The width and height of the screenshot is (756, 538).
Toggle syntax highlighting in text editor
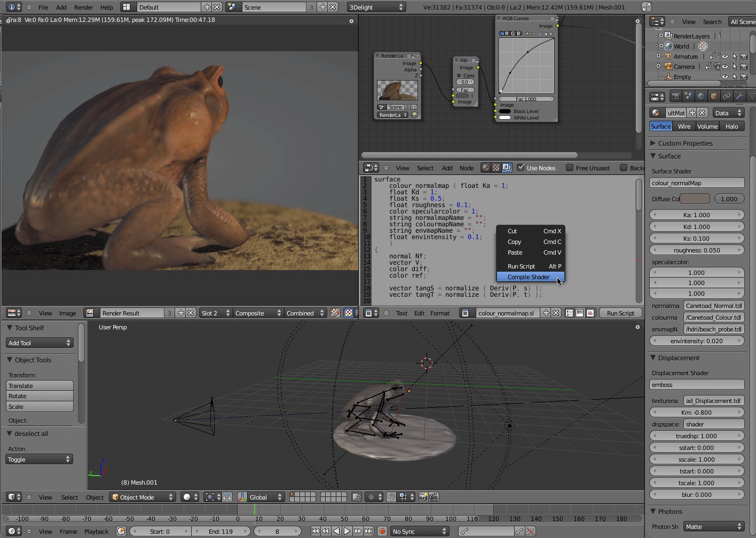click(590, 313)
